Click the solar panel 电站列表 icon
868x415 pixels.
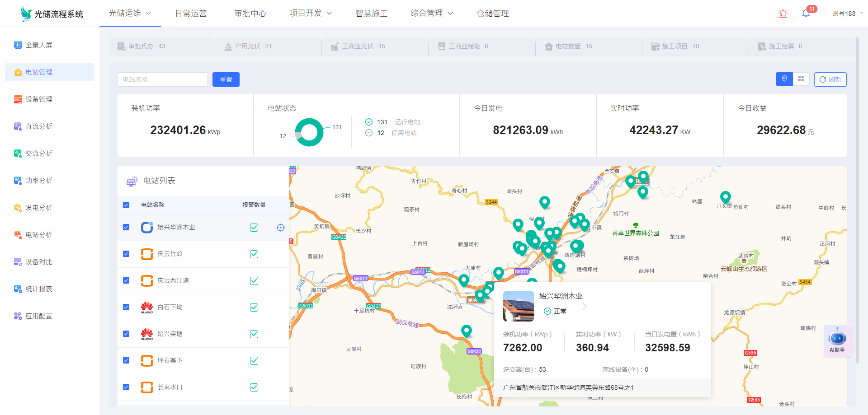(x=132, y=181)
